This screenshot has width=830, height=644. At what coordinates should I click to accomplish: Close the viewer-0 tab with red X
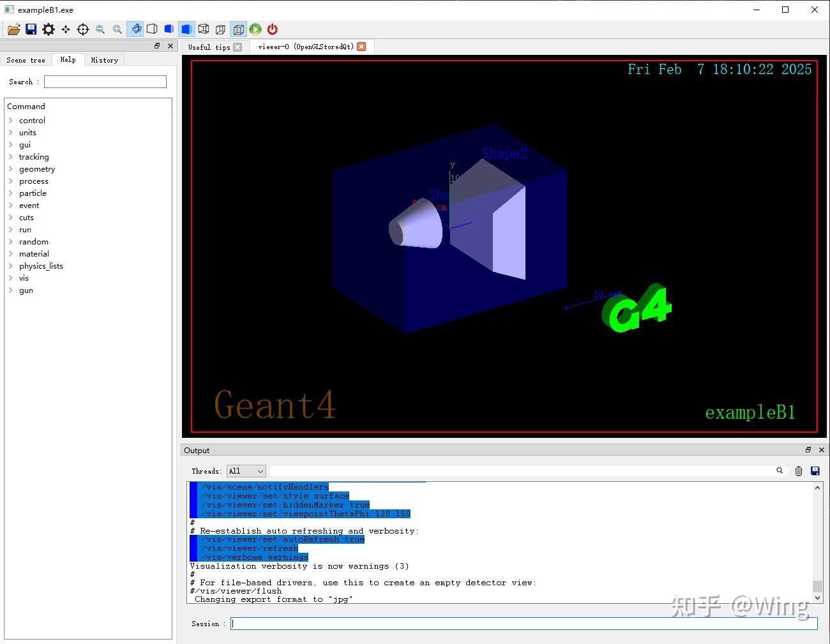(361, 47)
